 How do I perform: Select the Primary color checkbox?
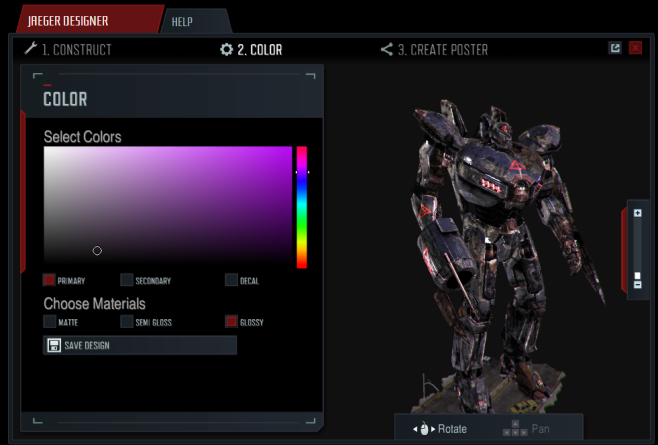pos(50,280)
